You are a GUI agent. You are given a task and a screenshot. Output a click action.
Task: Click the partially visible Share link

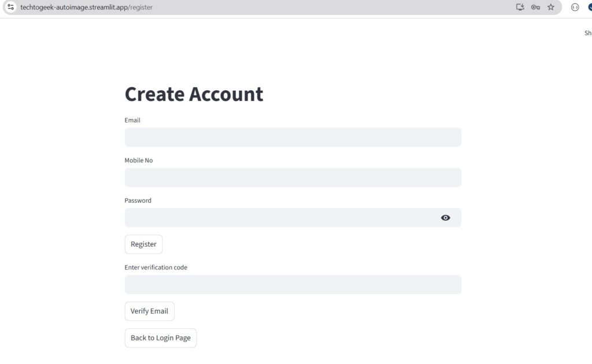click(x=588, y=33)
